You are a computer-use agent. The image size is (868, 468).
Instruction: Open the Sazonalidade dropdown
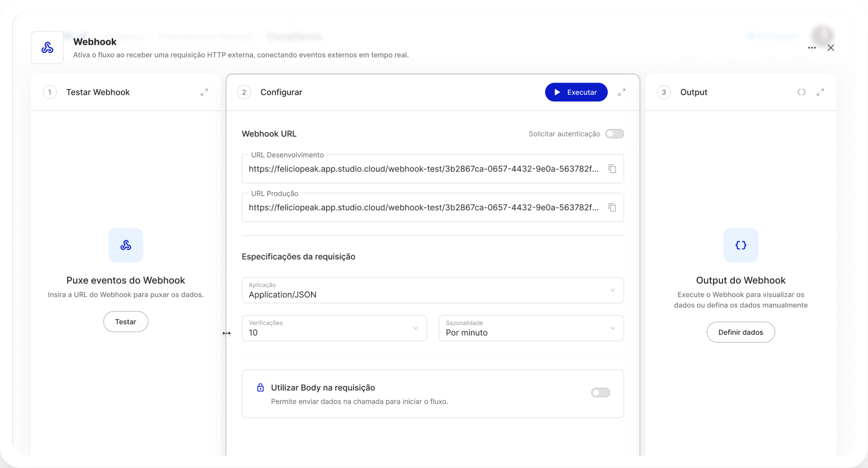pyautogui.click(x=531, y=328)
